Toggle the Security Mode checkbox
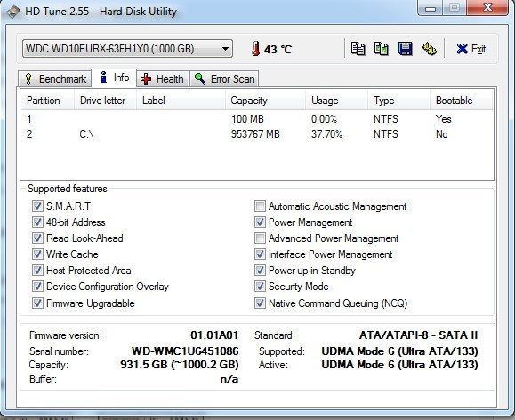Screen dimensions: 515x420 [x=260, y=287]
